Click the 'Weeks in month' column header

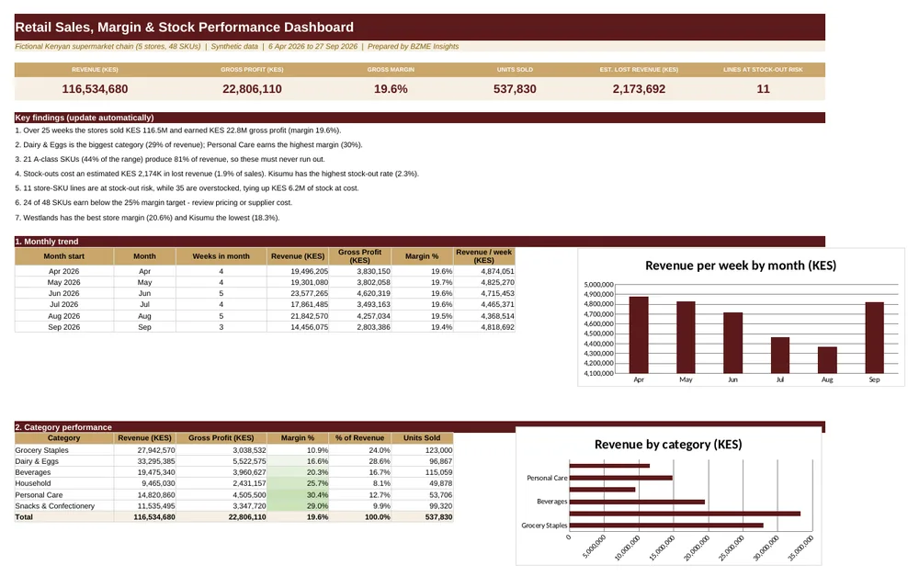coord(221,256)
